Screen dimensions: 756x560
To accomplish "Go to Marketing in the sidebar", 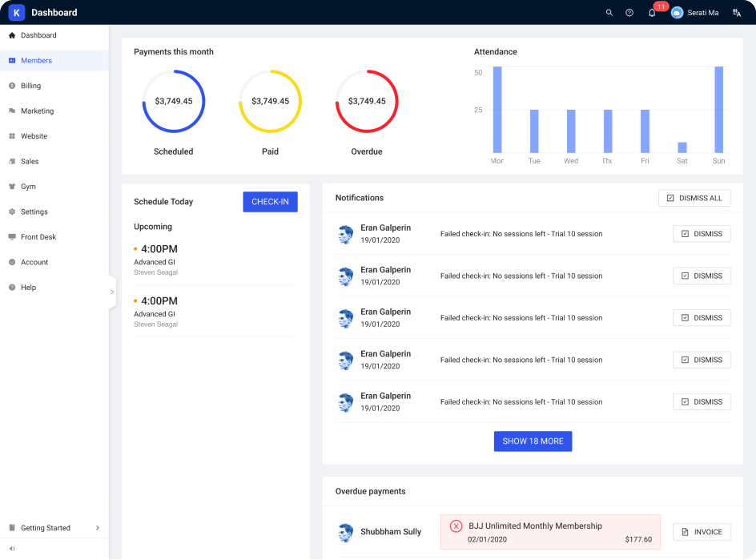I will (37, 111).
